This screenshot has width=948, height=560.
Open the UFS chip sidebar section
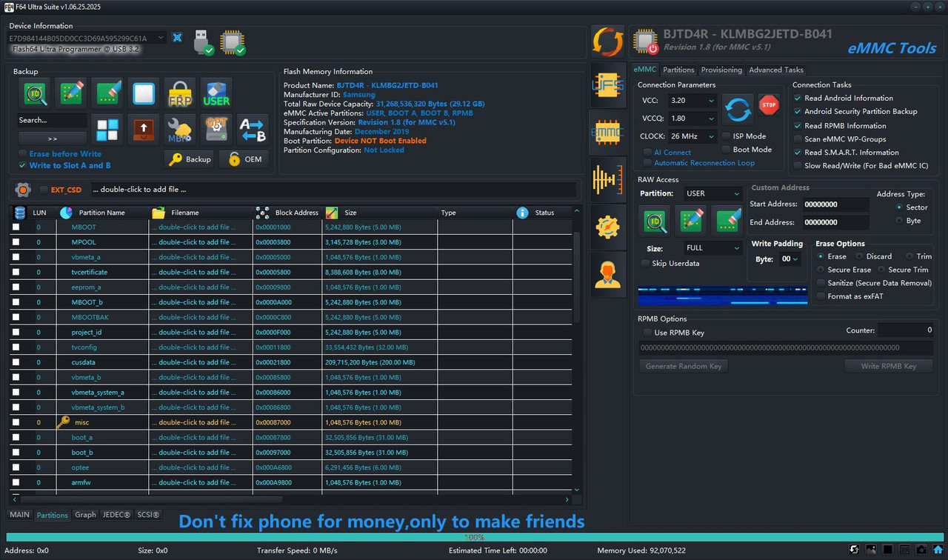click(608, 85)
